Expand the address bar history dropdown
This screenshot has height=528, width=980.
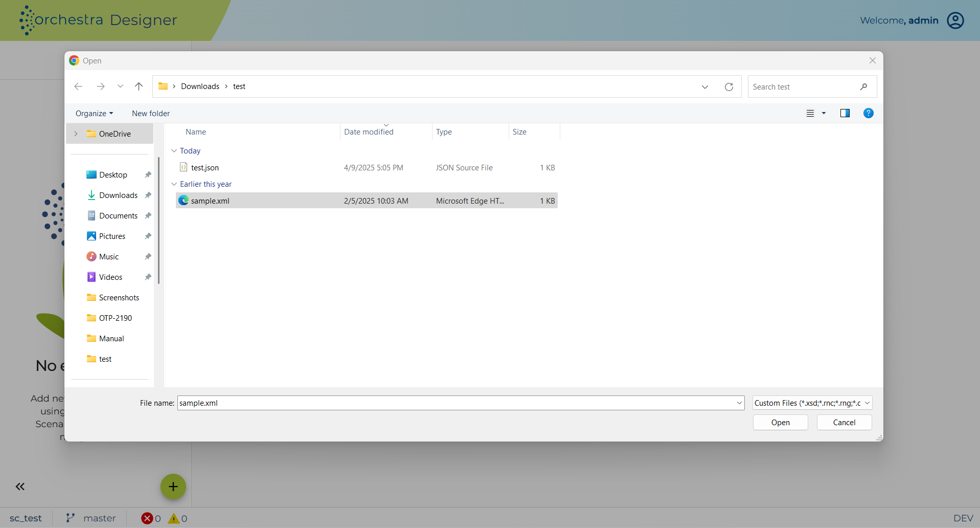705,87
